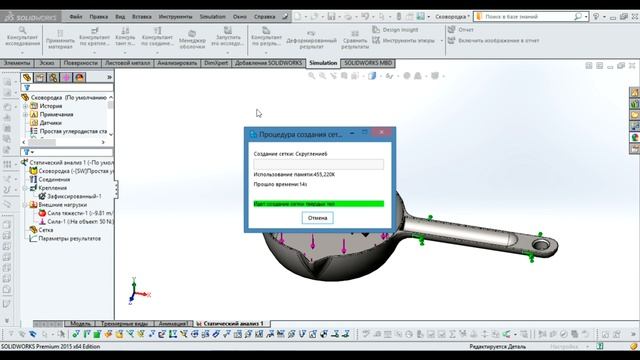
Task: Open FeatureManager design tree panel tab
Action: pos(27,77)
